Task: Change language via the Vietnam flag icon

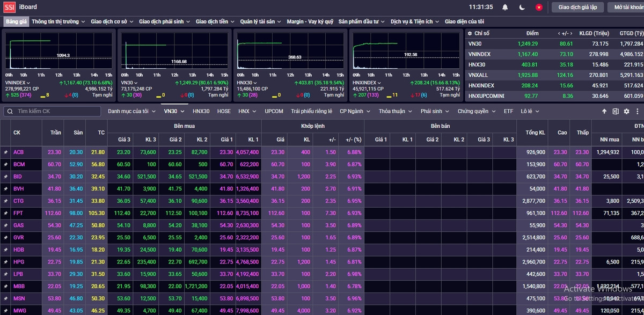Action: click(538, 7)
